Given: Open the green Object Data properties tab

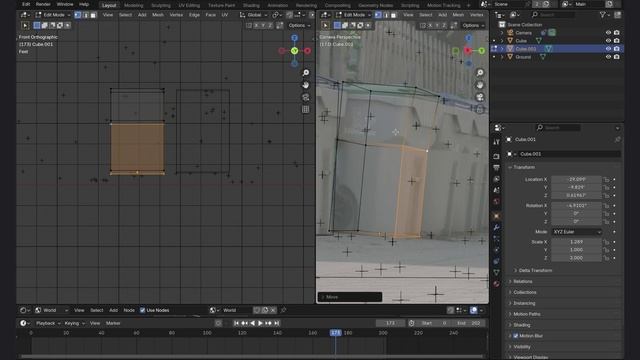Looking at the screenshot, I should click(x=496, y=272).
